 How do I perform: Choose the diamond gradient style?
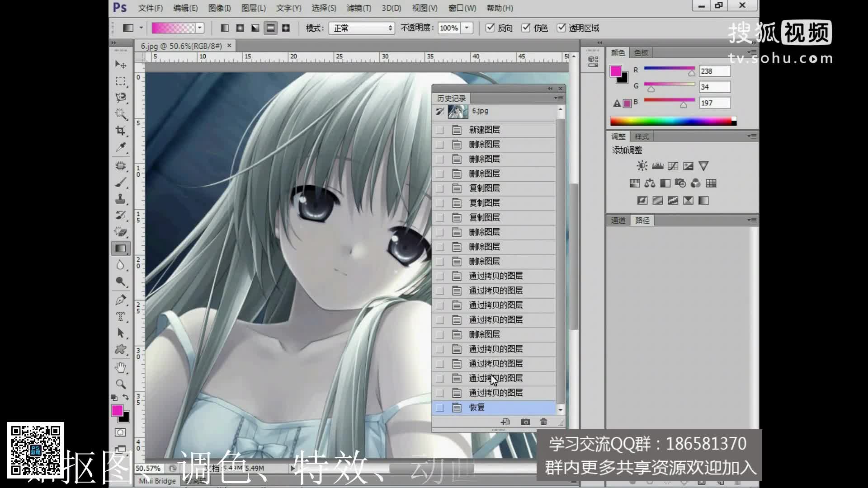pyautogui.click(x=286, y=28)
